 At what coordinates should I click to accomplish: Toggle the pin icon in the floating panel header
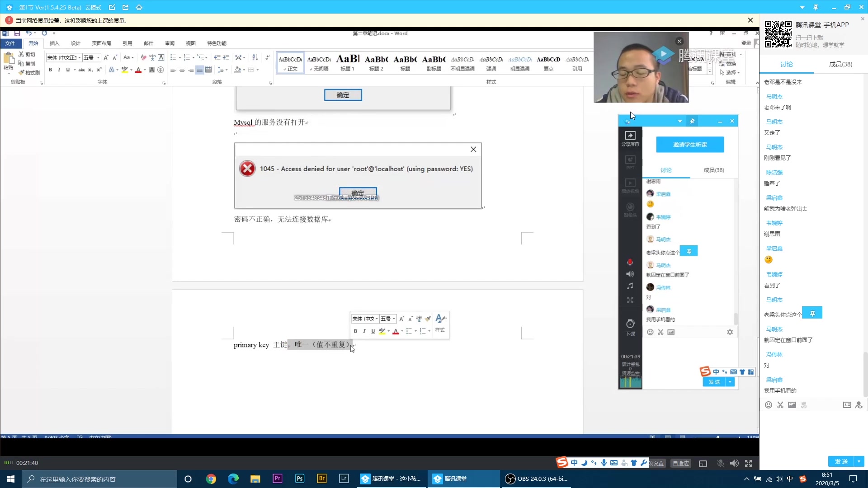click(692, 121)
